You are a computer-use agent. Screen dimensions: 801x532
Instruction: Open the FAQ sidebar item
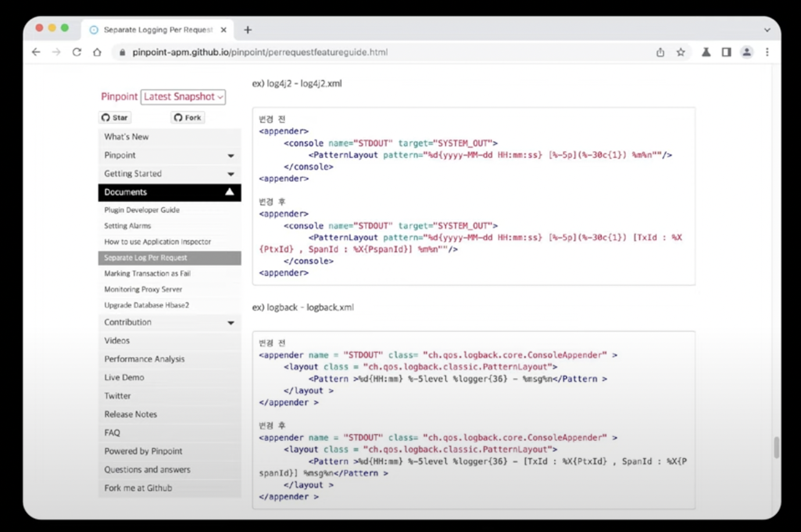pos(169,433)
